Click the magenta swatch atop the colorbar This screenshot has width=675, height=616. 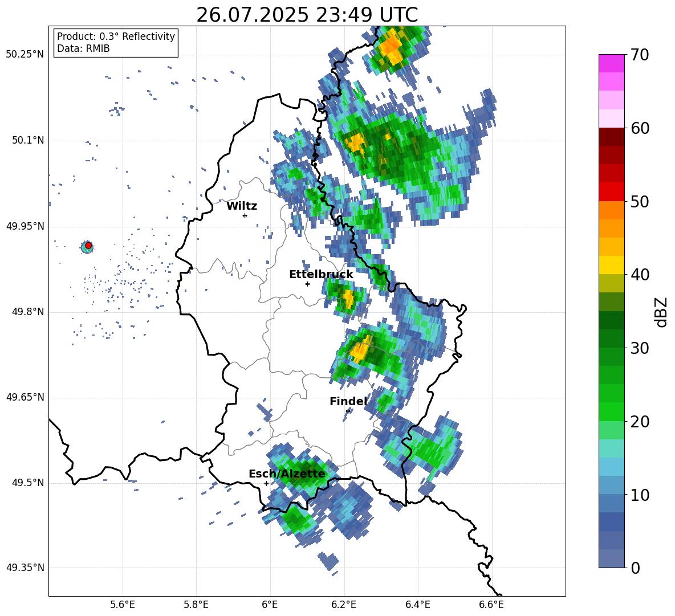[x=611, y=63]
